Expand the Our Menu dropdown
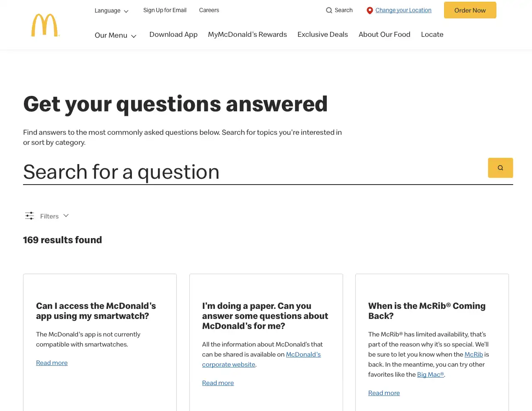The image size is (532, 411). [116, 36]
